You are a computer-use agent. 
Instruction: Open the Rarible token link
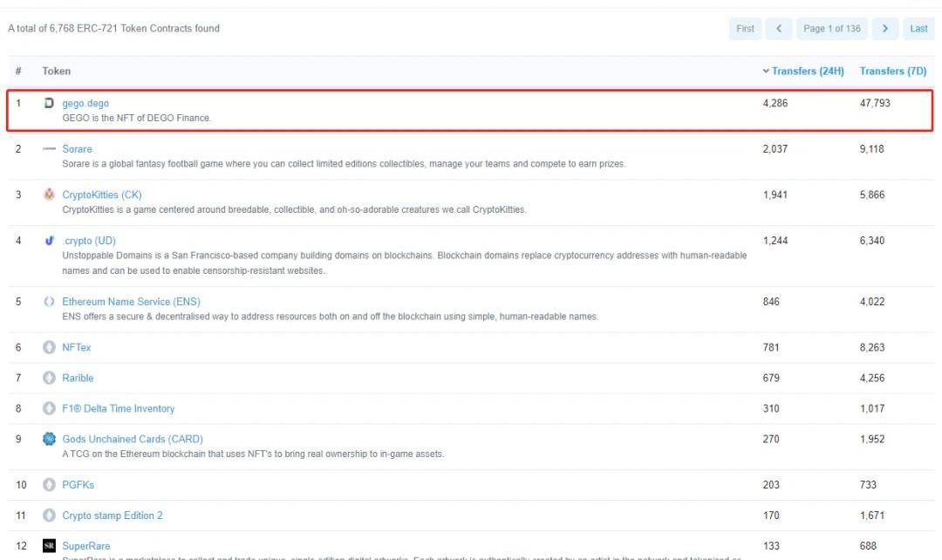coord(78,378)
